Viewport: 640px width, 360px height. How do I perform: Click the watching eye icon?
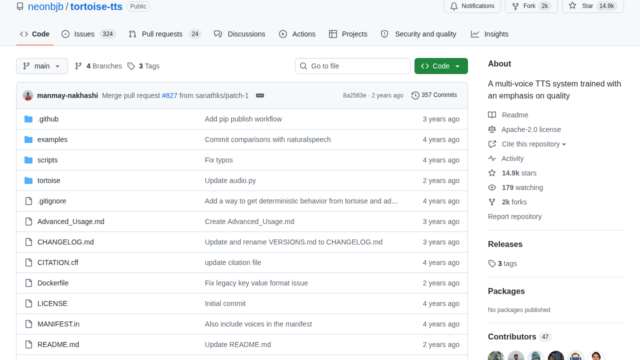pyautogui.click(x=492, y=188)
